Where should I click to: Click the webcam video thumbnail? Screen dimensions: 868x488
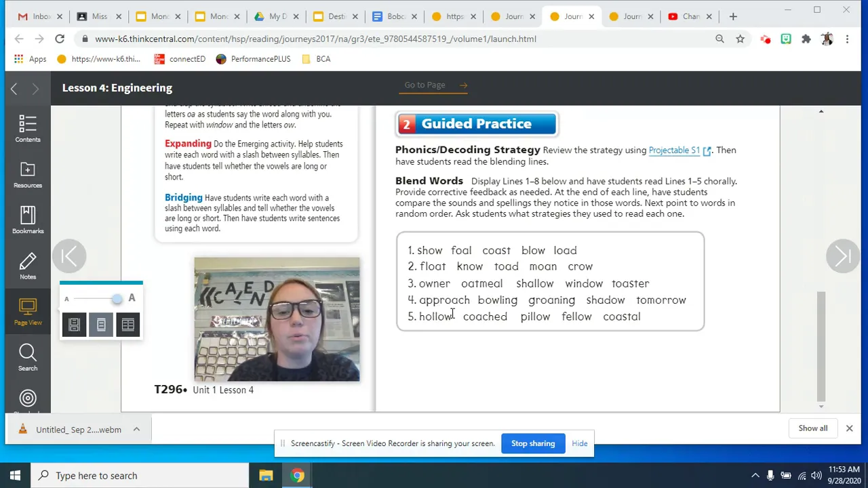pyautogui.click(x=277, y=319)
